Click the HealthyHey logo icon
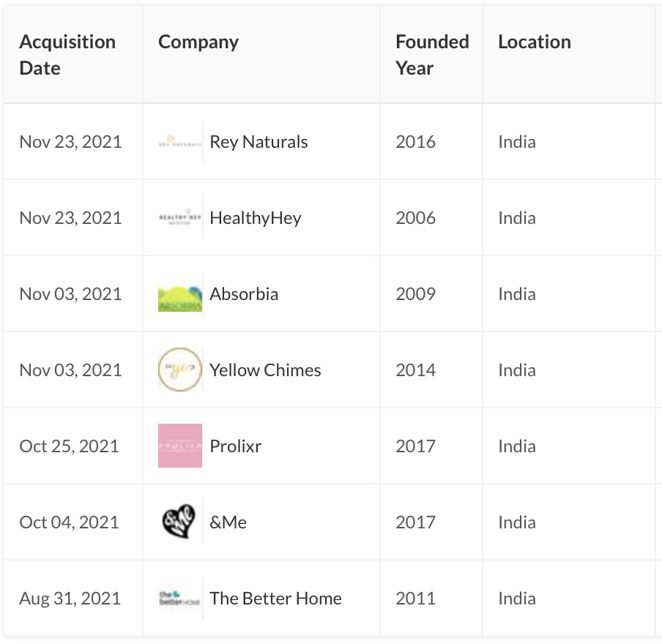Image resolution: width=662 pixels, height=644 pixels. click(179, 218)
